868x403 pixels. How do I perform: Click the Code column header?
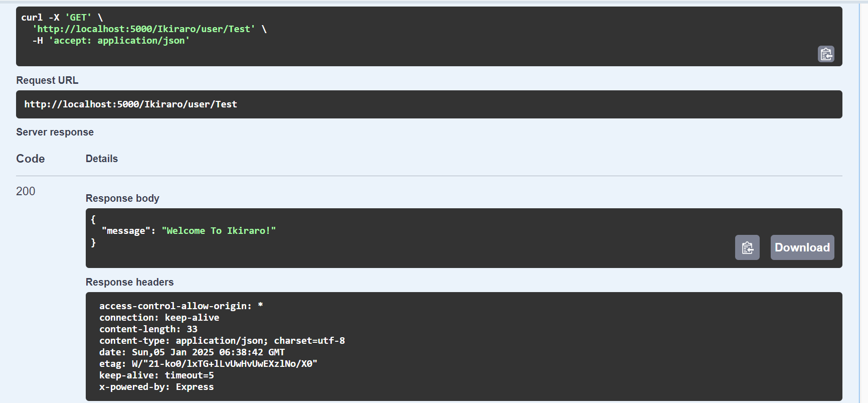pyautogui.click(x=31, y=159)
